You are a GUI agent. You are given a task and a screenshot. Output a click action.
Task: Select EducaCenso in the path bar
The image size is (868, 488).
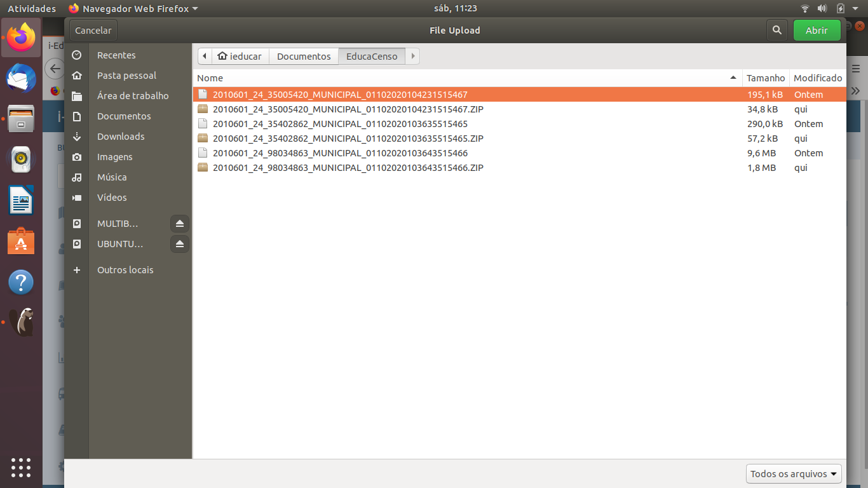pos(372,56)
